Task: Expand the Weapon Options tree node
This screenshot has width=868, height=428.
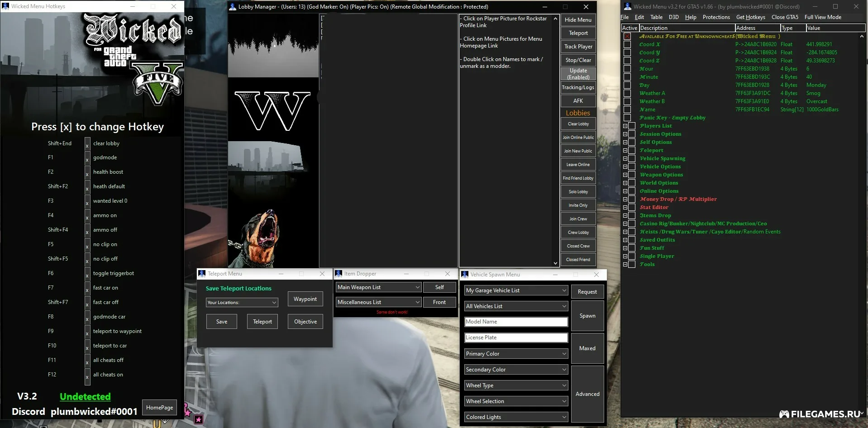Action: (625, 175)
